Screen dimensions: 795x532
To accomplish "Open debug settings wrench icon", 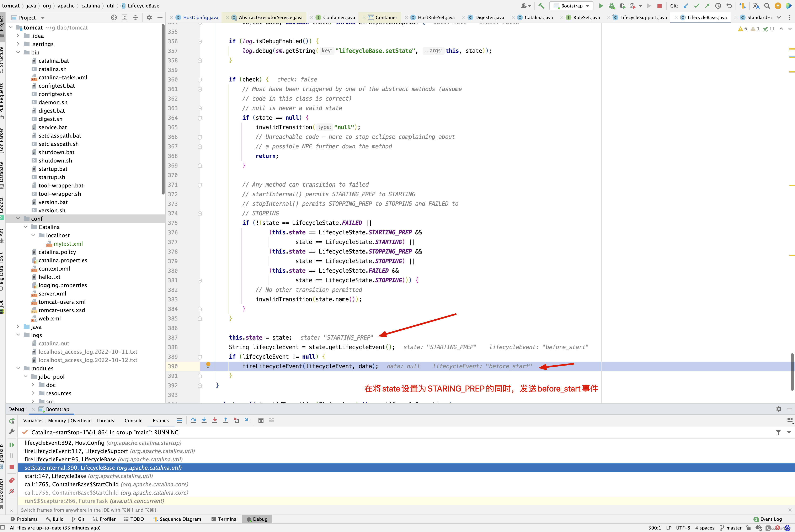I will (11, 432).
